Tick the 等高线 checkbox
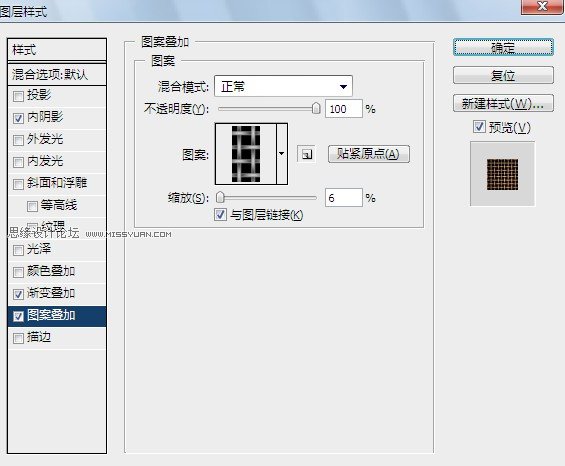Screen dimensions: 565x466 pyautogui.click(x=32, y=206)
